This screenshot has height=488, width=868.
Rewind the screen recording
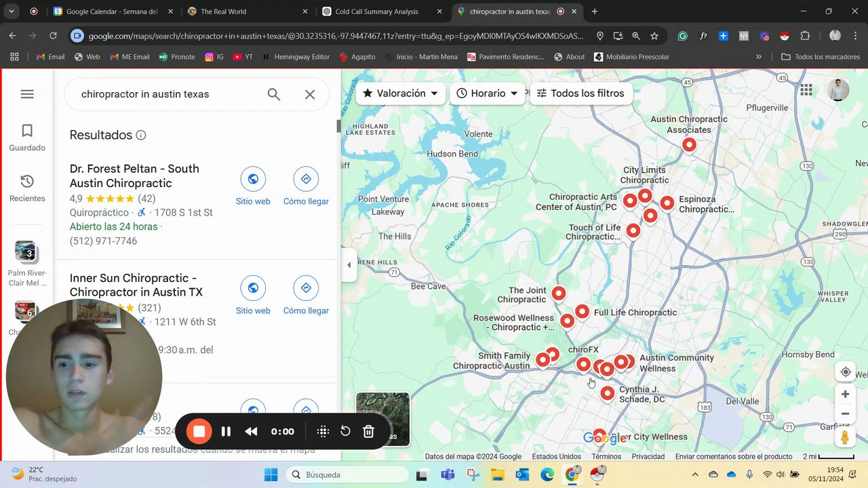coord(251,431)
